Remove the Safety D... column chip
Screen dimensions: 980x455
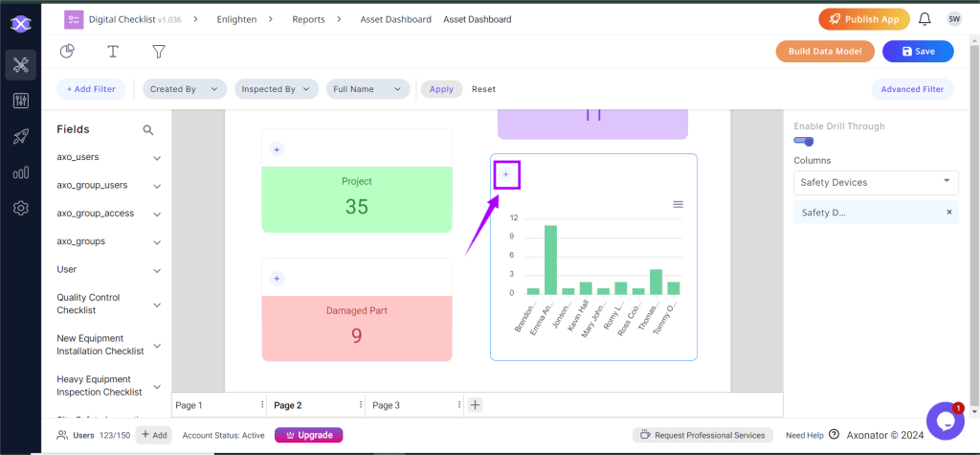point(948,213)
